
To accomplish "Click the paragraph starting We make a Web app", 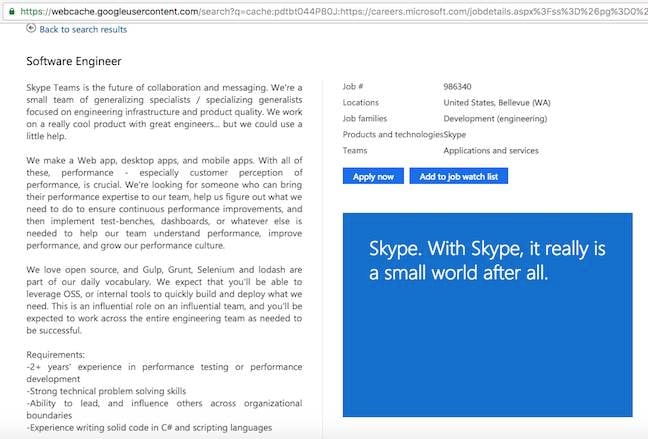I will (x=164, y=203).
